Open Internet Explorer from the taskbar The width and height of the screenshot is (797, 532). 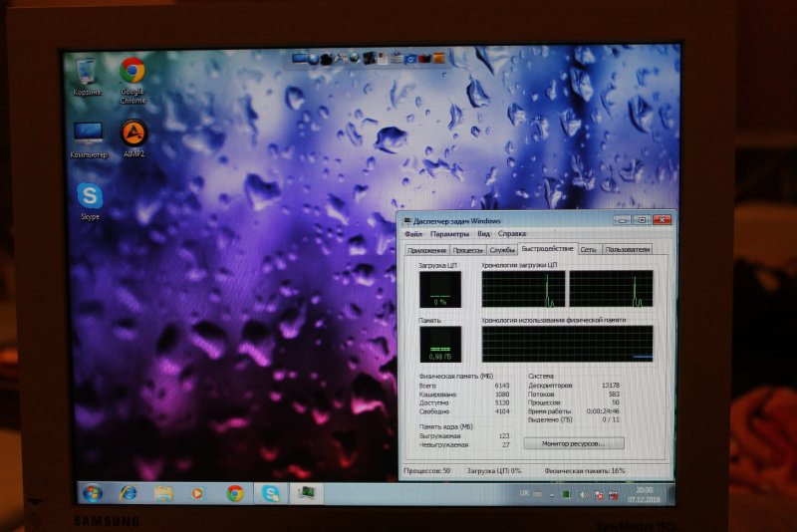coord(128,493)
